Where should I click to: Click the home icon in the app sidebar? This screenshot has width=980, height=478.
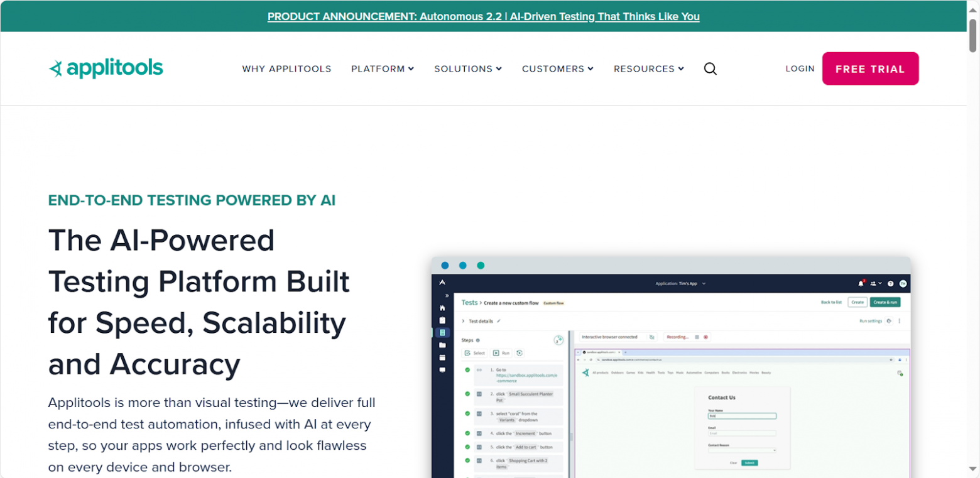point(442,308)
